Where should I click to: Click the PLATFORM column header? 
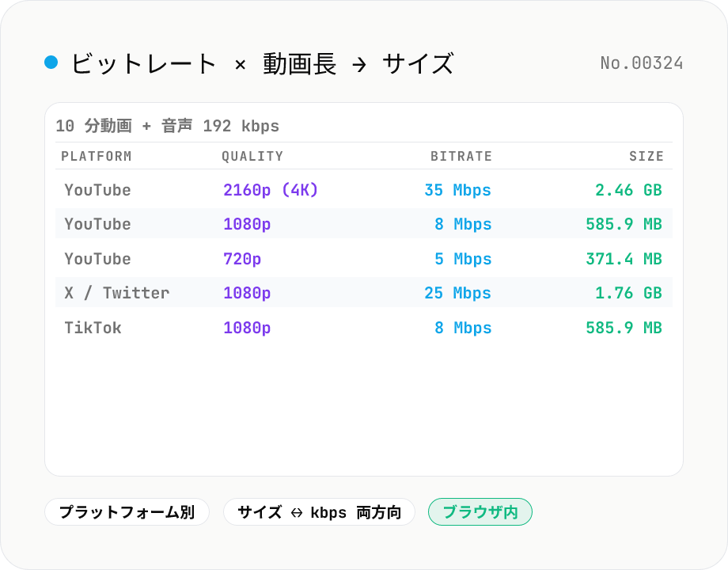(x=96, y=156)
